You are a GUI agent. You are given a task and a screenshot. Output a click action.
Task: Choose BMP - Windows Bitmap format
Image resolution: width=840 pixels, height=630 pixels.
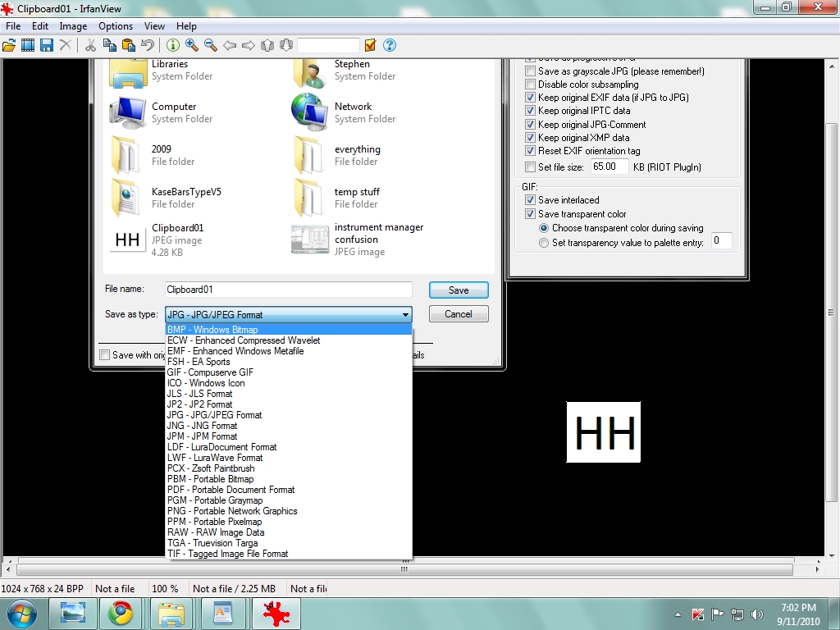pyautogui.click(x=289, y=330)
